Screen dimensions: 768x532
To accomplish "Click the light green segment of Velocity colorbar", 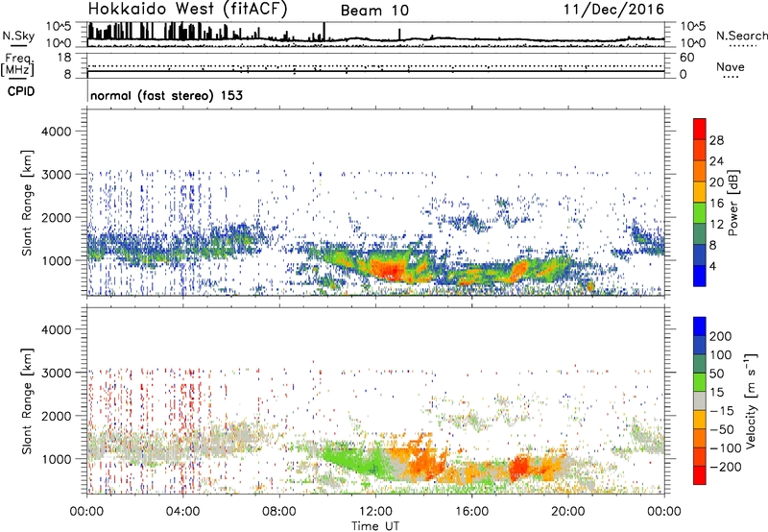I will click(x=700, y=382).
